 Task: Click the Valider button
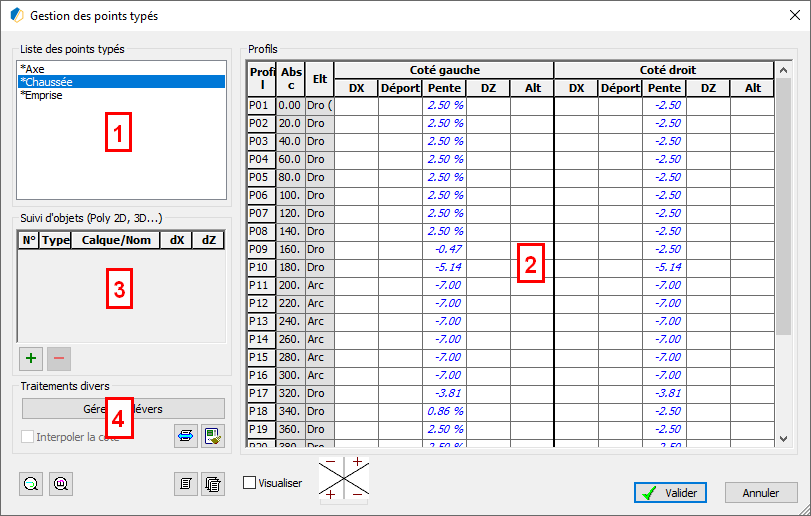click(x=669, y=492)
